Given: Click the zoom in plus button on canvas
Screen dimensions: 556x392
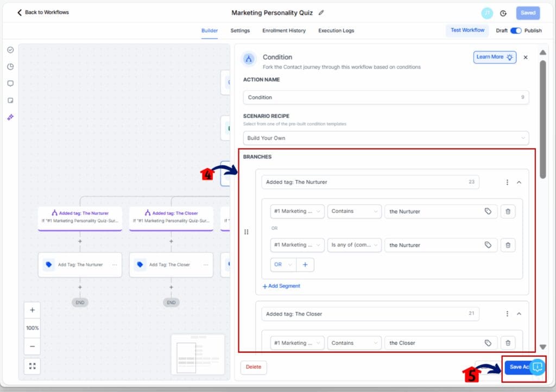Looking at the screenshot, I should pos(32,310).
